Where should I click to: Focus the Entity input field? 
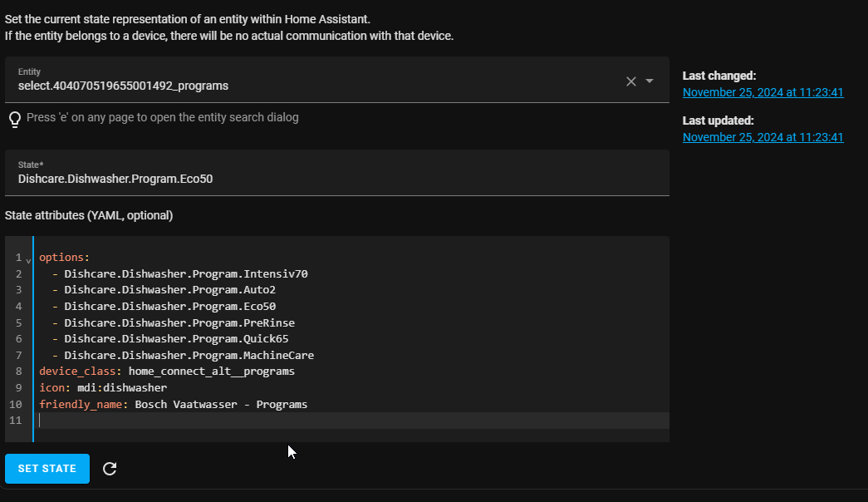click(316, 85)
